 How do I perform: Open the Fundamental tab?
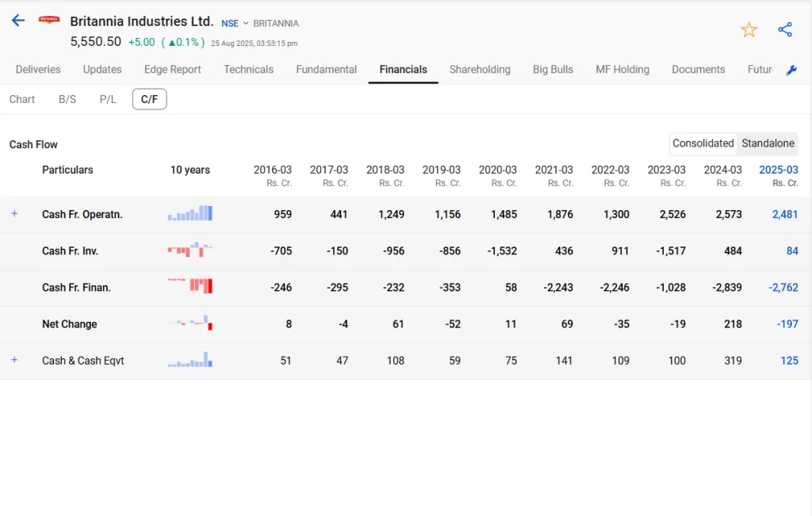point(326,69)
